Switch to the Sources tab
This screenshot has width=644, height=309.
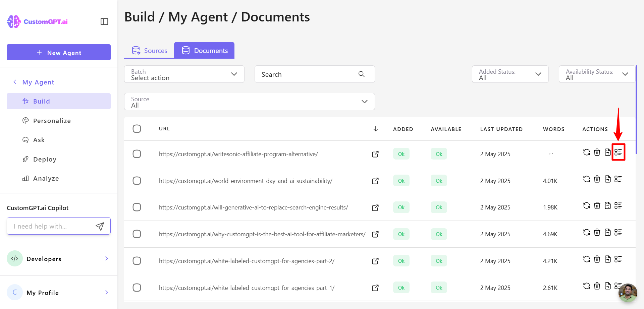tap(149, 51)
